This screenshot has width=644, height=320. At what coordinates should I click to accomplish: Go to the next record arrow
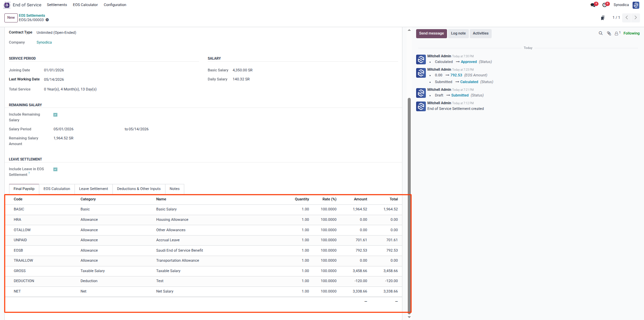point(636,17)
